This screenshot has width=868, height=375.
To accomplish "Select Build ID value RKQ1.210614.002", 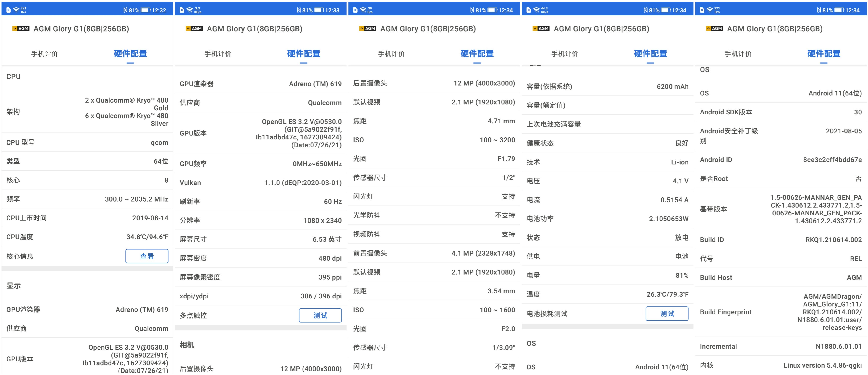I will 834,240.
